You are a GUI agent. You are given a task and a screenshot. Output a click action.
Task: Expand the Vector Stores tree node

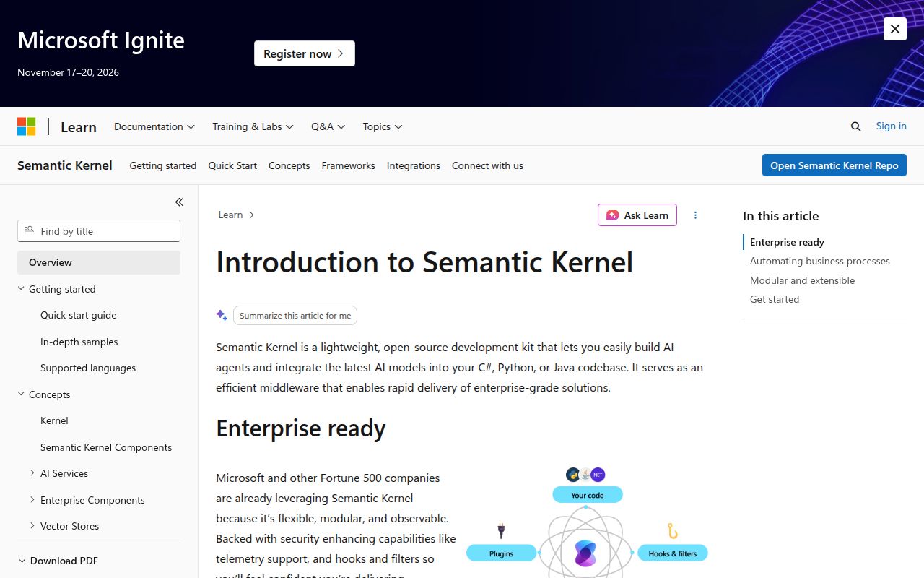[x=32, y=525]
